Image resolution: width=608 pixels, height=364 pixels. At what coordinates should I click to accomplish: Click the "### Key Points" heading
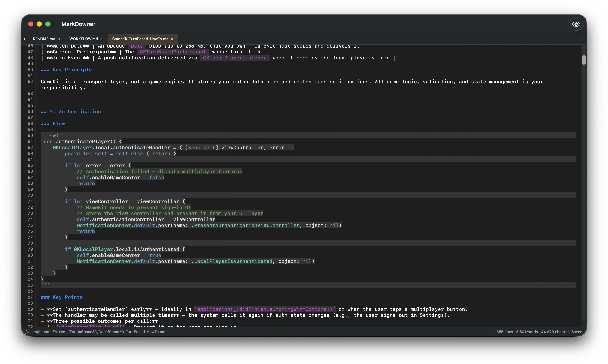click(62, 297)
